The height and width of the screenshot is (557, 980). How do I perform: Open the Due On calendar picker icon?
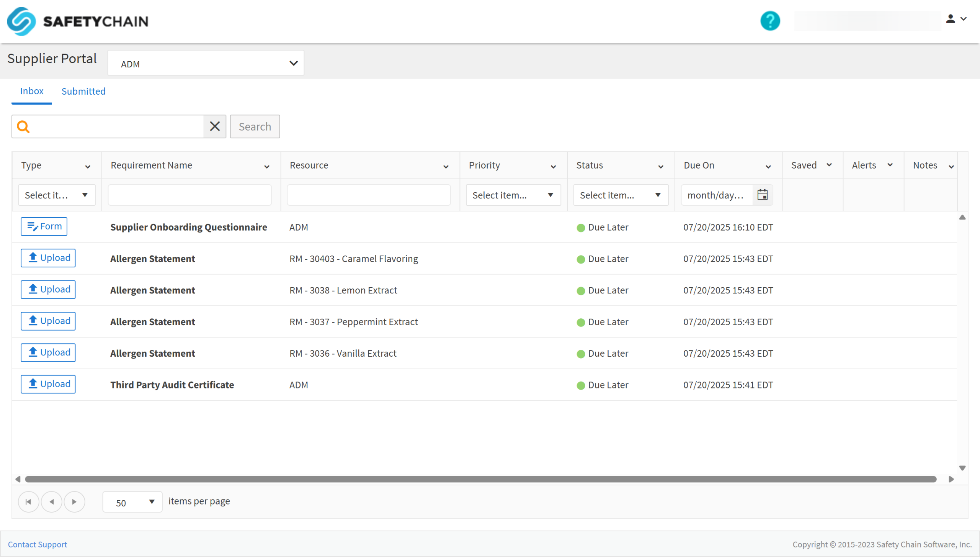click(762, 195)
